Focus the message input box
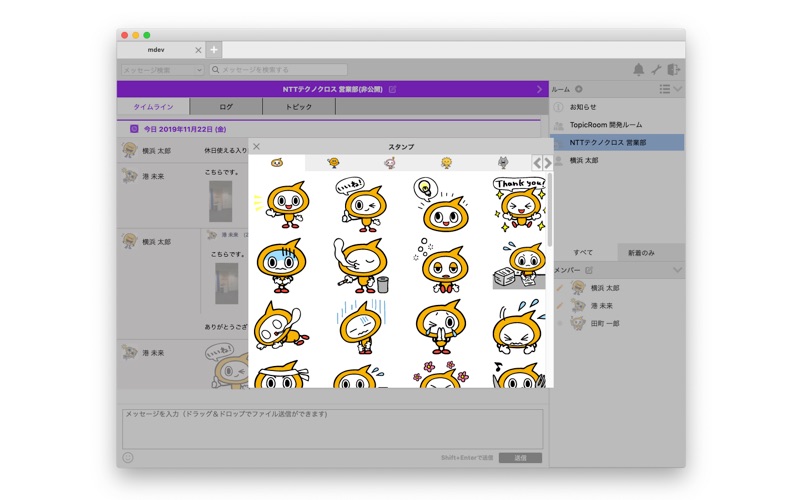Viewport: 800px width, 500px height. (x=332, y=429)
